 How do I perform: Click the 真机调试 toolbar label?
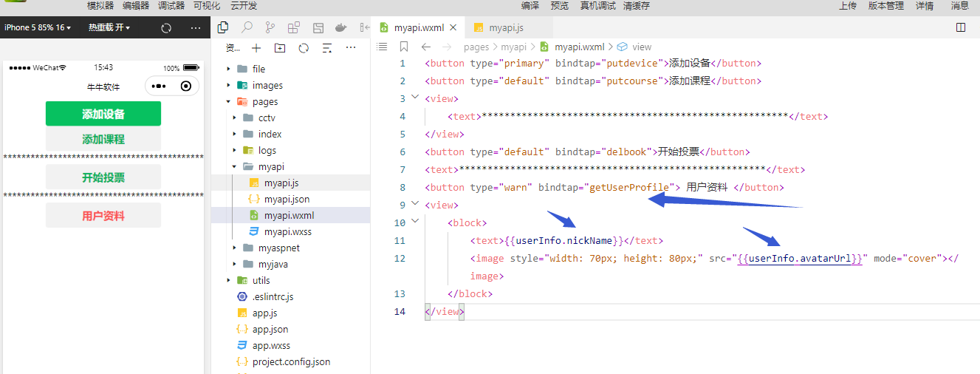click(597, 5)
